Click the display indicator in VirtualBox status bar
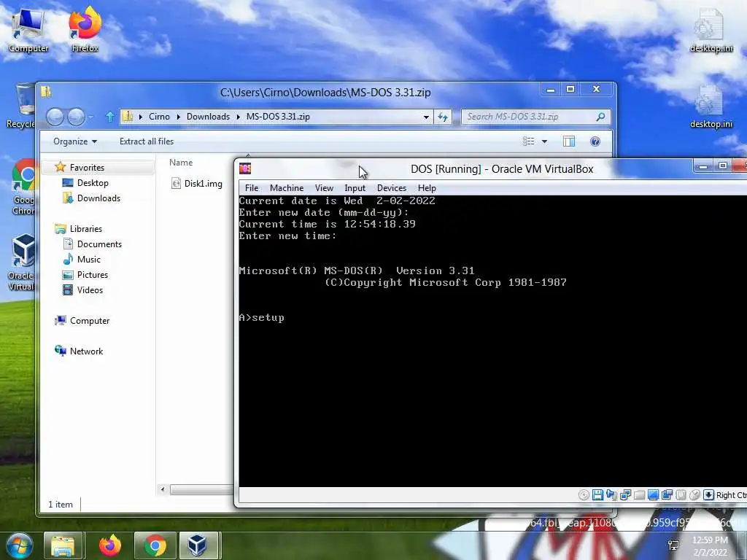Screen dimensions: 747x560 coord(653,495)
